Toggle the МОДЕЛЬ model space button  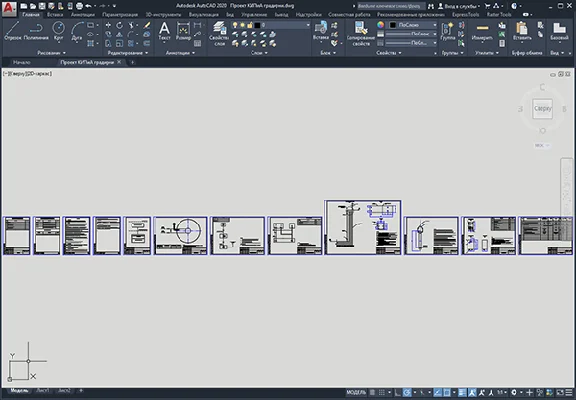[x=356, y=392]
